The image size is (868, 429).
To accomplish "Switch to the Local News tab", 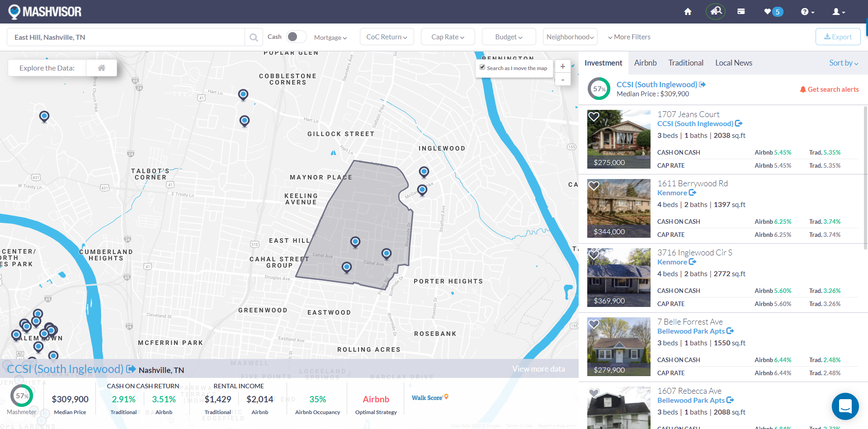I will [x=733, y=63].
